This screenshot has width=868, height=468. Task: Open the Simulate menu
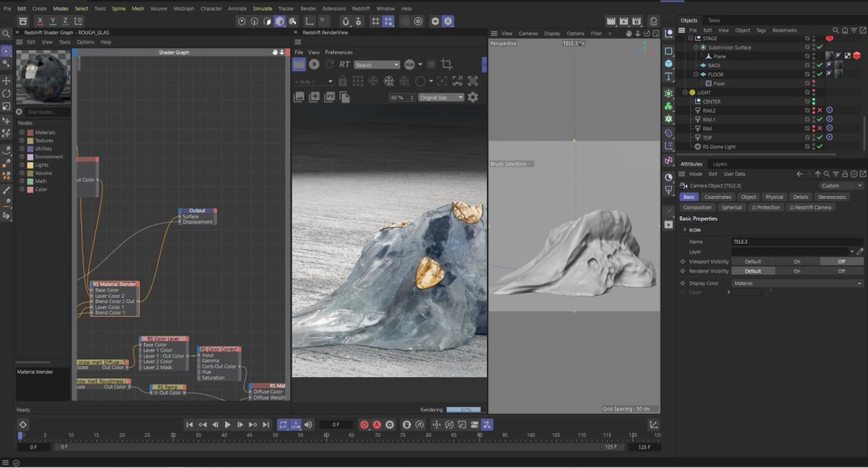tap(263, 8)
